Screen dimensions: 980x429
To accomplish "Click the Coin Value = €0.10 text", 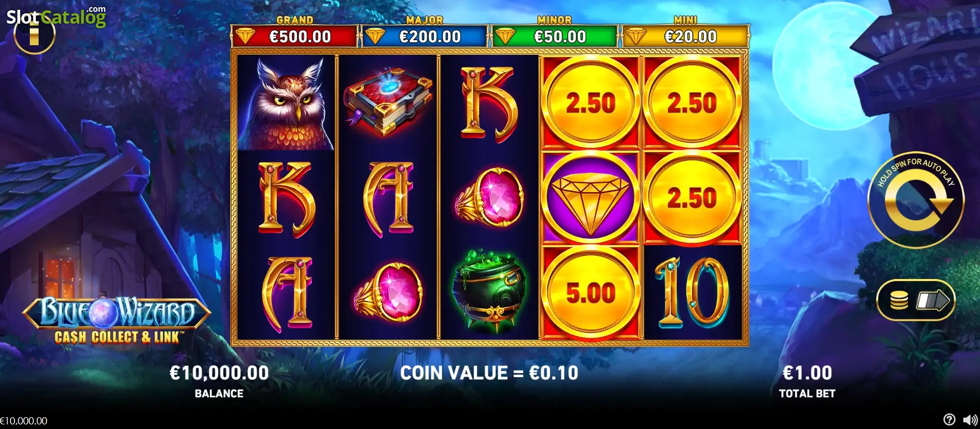I will (489, 373).
